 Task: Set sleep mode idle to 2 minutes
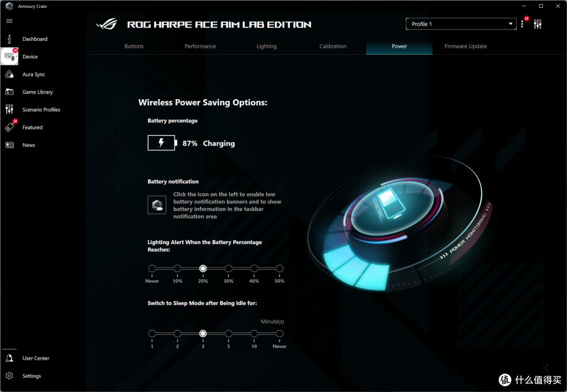177,333
